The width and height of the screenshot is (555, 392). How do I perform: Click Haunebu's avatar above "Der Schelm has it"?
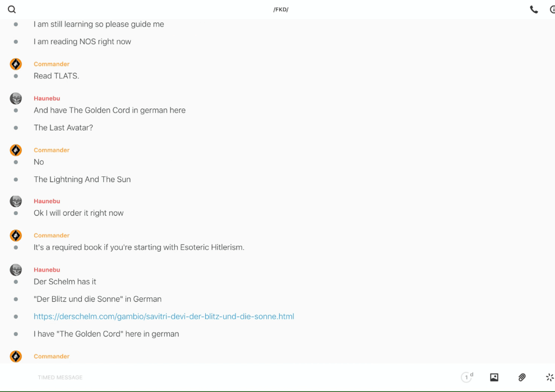click(x=16, y=270)
